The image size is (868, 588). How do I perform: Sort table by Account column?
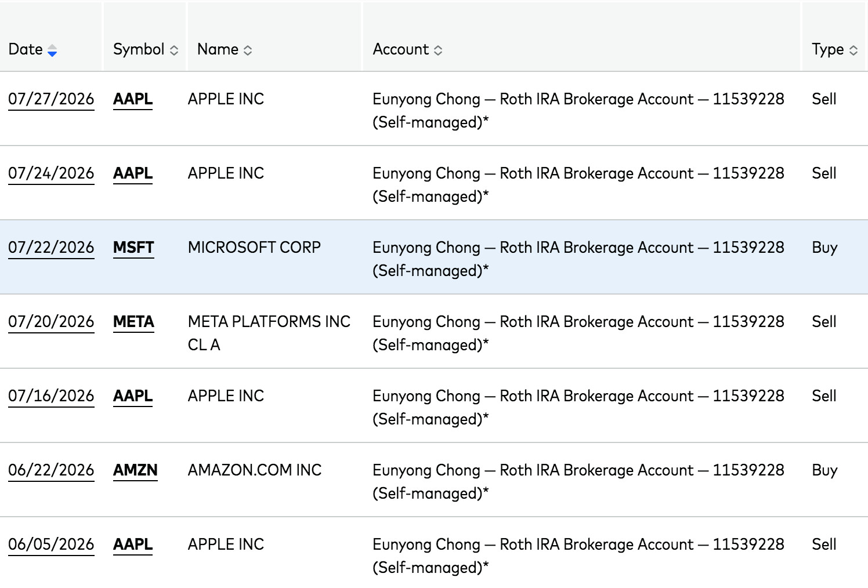(x=438, y=50)
